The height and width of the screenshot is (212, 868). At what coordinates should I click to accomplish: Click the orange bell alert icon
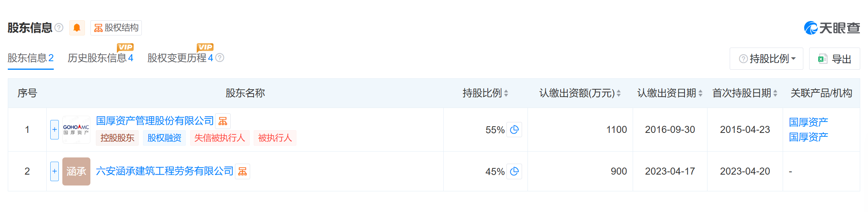coord(77,28)
